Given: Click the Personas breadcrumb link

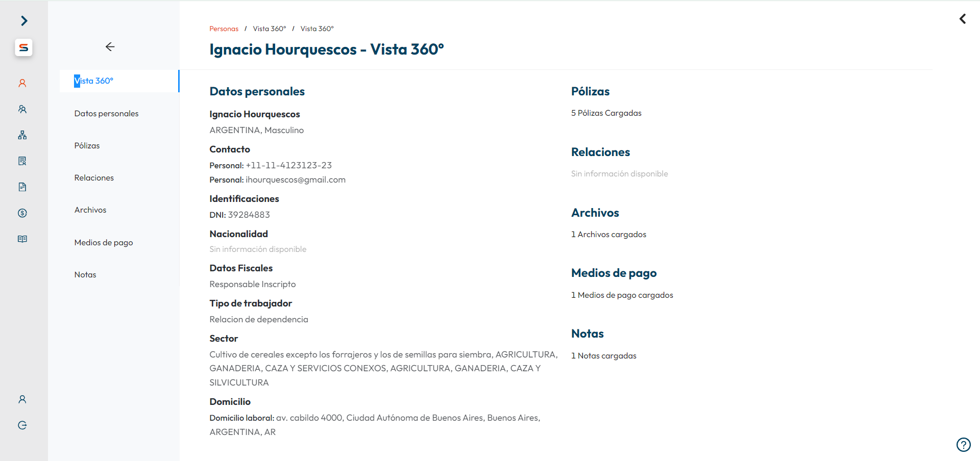Looking at the screenshot, I should coord(224,29).
